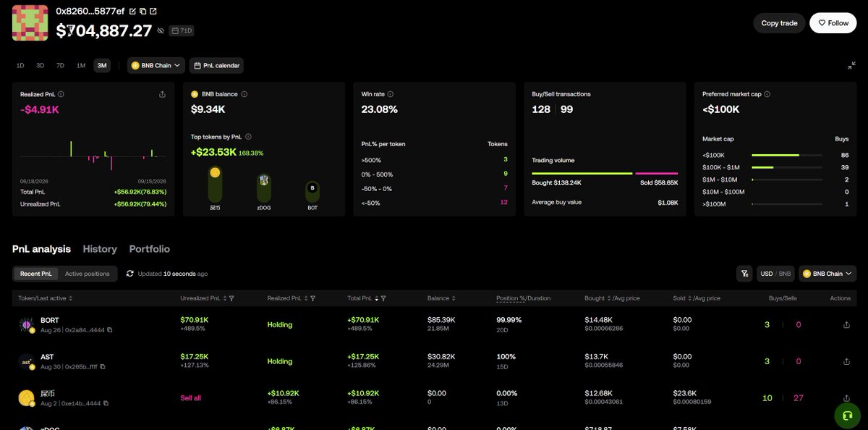Show BNB balance info tooltip
This screenshot has height=430, width=868.
point(244,94)
